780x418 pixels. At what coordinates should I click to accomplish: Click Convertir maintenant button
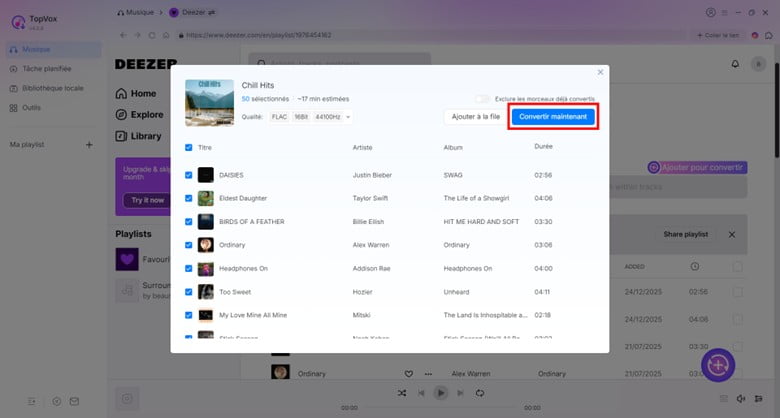553,116
